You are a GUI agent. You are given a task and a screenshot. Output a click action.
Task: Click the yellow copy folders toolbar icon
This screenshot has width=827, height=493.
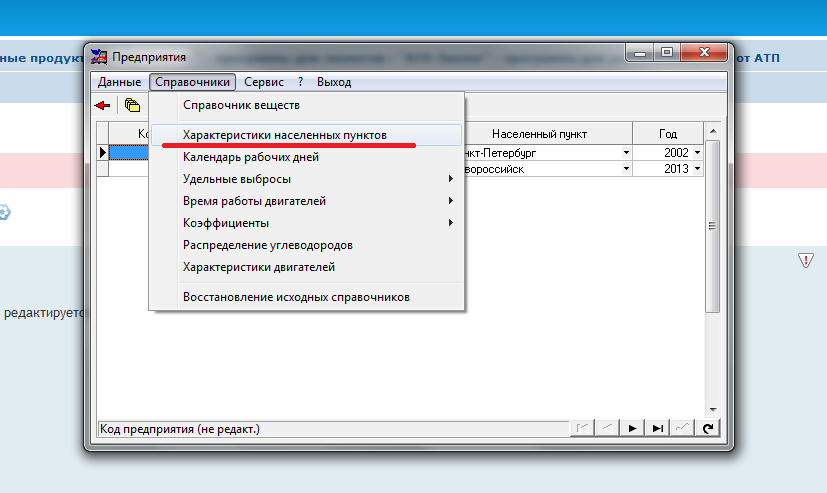[131, 105]
